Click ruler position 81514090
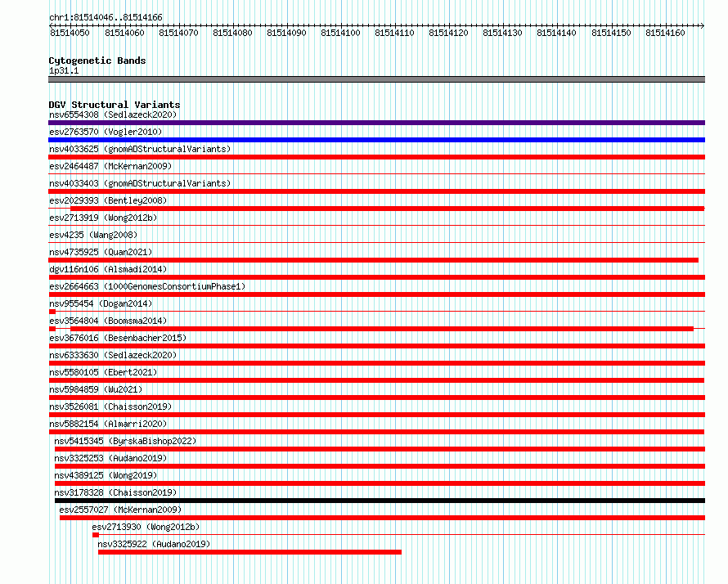Image resolution: width=728 pixels, height=584 pixels. 286,33
